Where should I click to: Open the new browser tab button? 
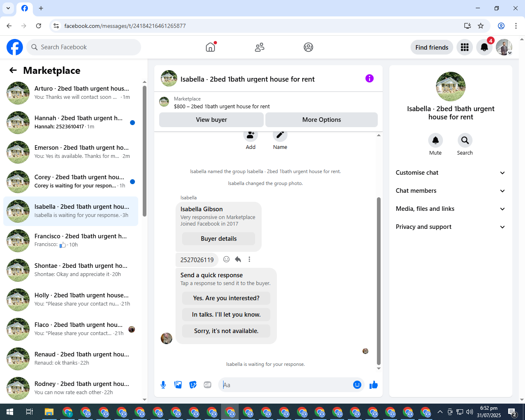(x=41, y=8)
